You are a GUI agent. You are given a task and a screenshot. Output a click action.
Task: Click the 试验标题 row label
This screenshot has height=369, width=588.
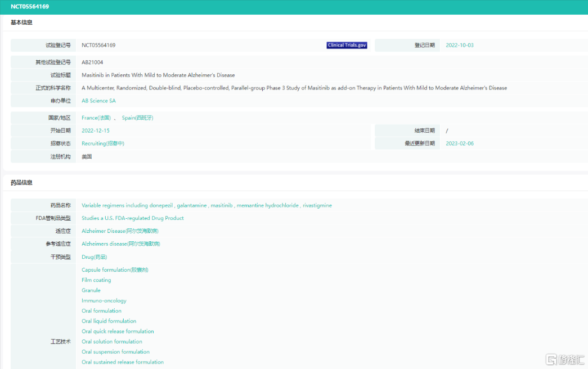[x=60, y=75]
